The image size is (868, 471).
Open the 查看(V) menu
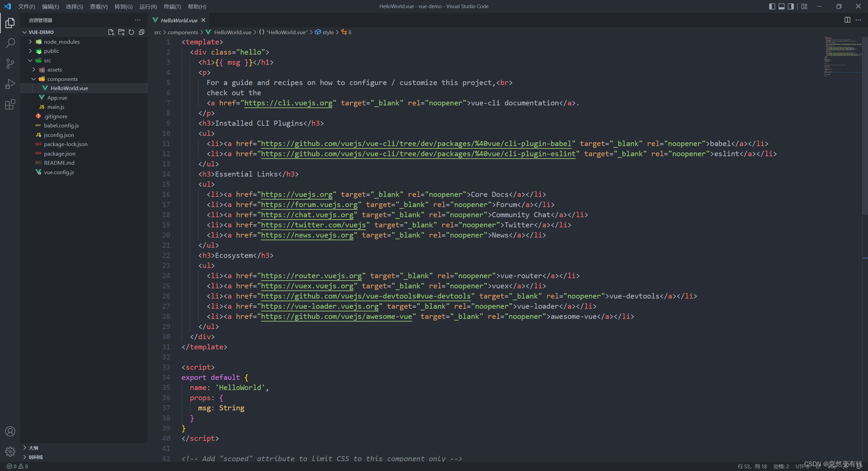click(99, 6)
